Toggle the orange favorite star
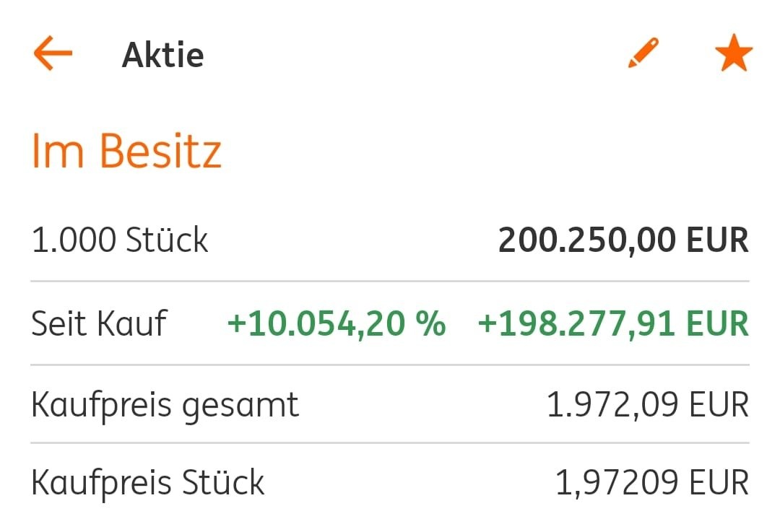Viewport: 780px width, 532px height. 733,54
